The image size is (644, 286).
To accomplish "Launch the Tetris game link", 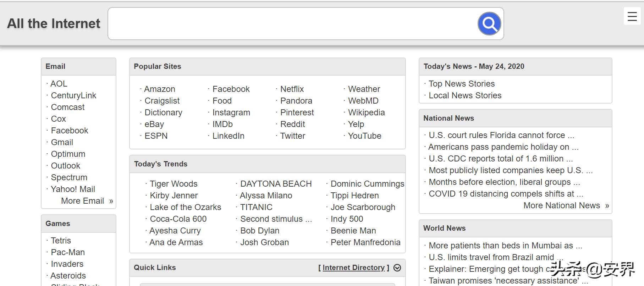I will coord(61,241).
